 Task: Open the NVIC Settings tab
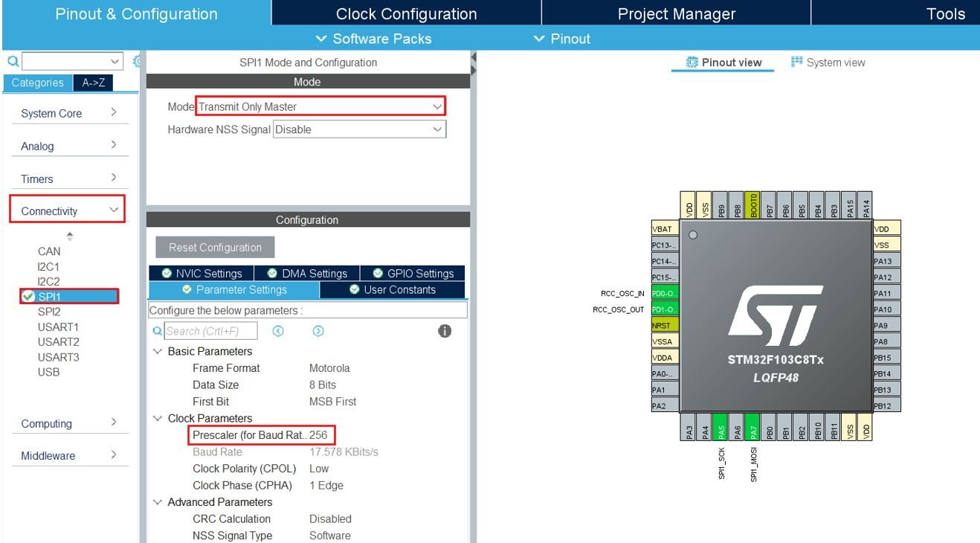point(202,273)
